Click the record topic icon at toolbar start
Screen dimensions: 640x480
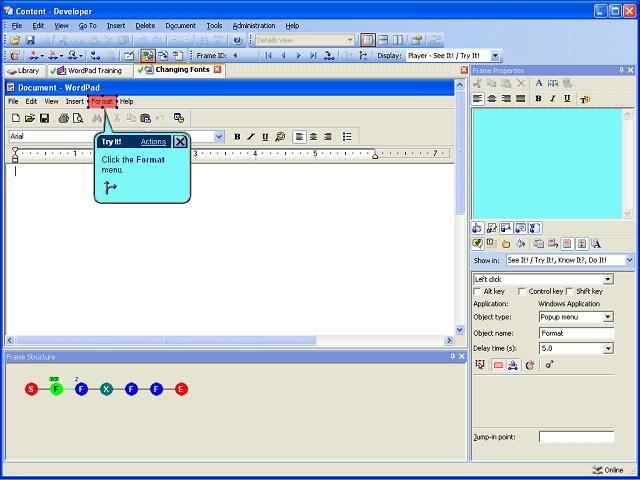pyautogui.click(x=15, y=56)
